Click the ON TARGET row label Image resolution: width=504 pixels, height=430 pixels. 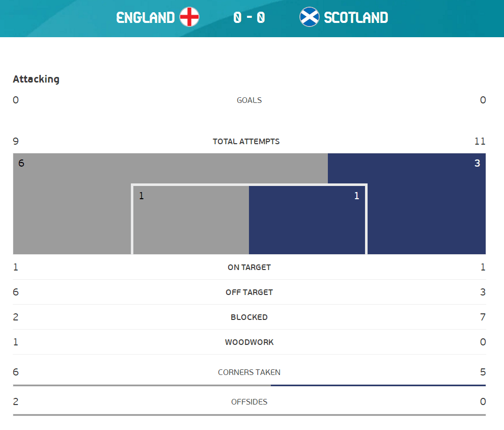pyautogui.click(x=249, y=267)
